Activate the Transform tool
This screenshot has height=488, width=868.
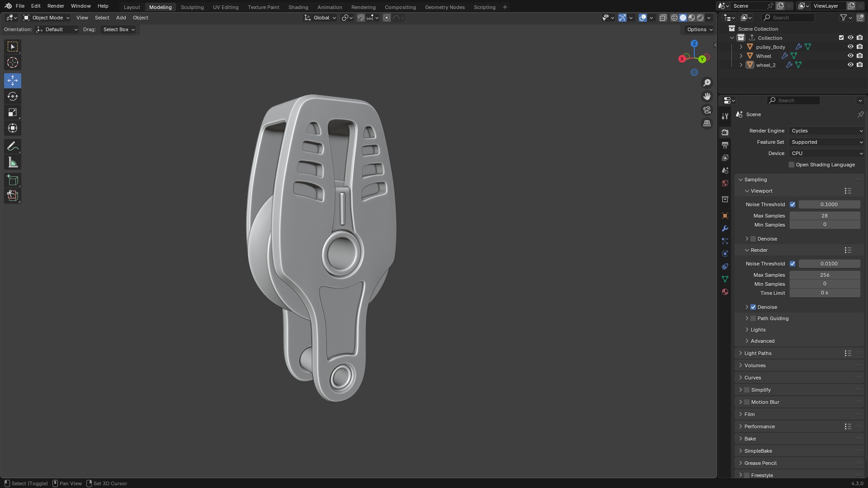click(x=13, y=128)
